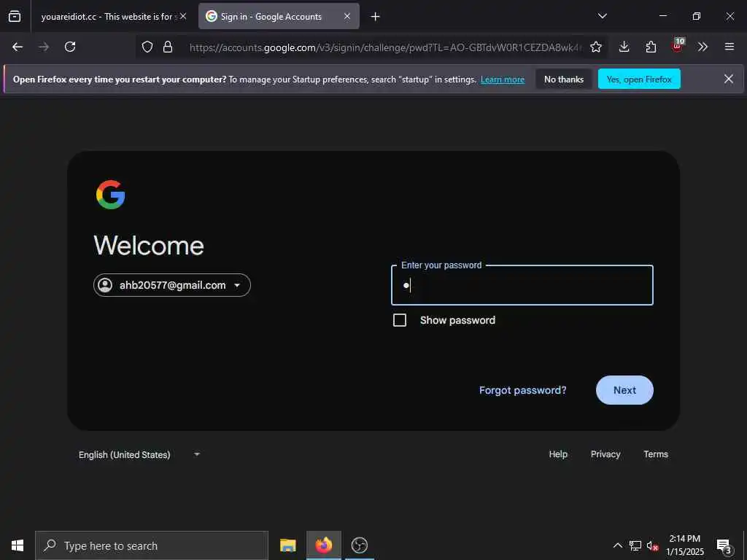747x560 pixels.
Task: Focus the Enter your password field
Action: pyautogui.click(x=522, y=285)
